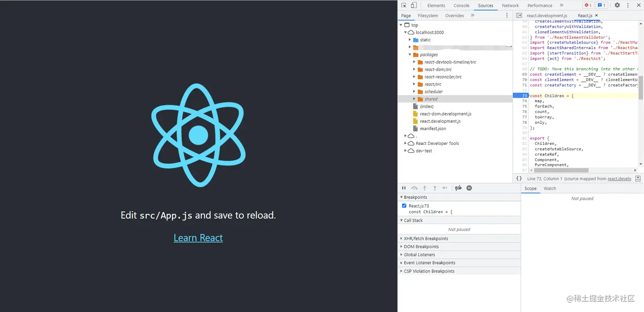Image resolution: width=644 pixels, height=312 pixels.
Task: Click the step out of function icon
Action: [435, 188]
